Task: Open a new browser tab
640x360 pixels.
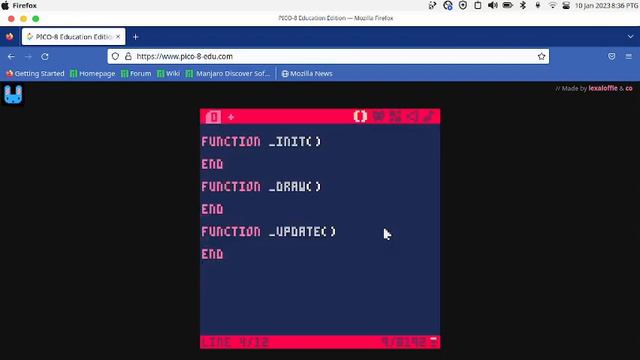Action: pyautogui.click(x=136, y=37)
